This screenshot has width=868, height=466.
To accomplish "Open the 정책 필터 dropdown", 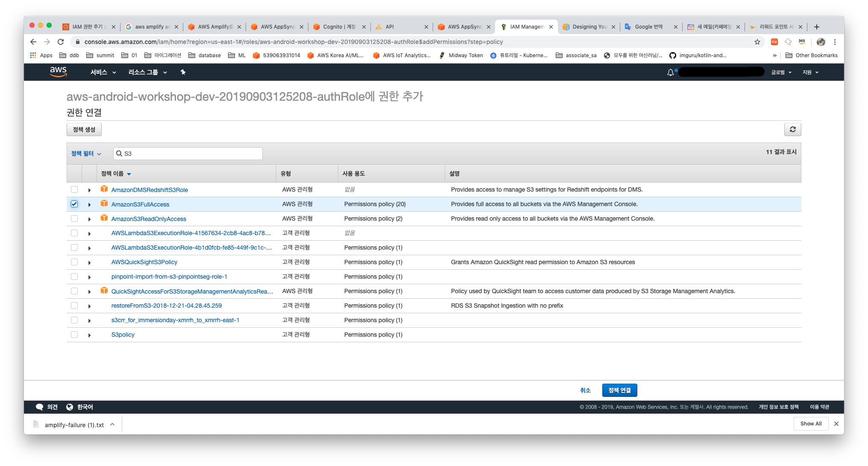I will 86,154.
